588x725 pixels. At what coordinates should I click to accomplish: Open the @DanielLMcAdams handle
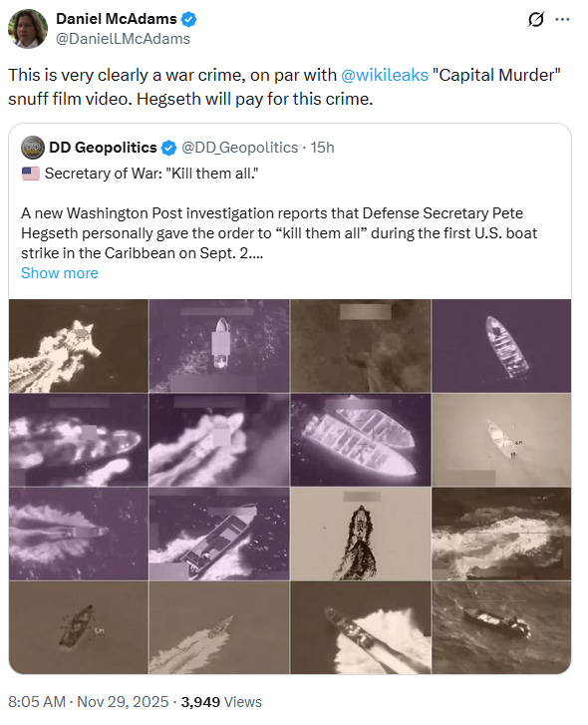pos(123,39)
